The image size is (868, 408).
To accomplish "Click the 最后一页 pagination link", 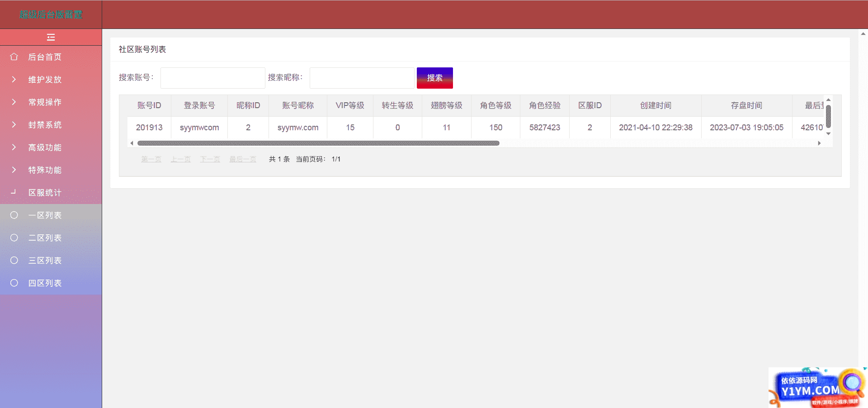I will click(243, 159).
